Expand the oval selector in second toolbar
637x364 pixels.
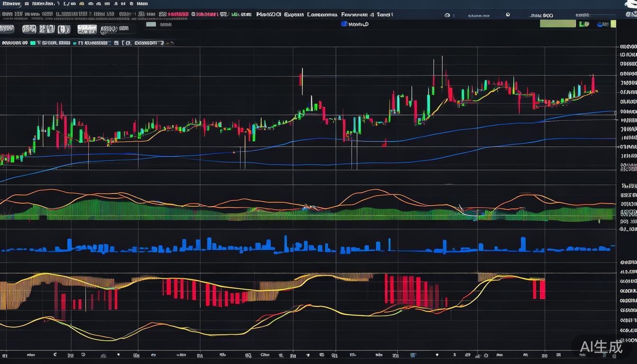click(109, 29)
